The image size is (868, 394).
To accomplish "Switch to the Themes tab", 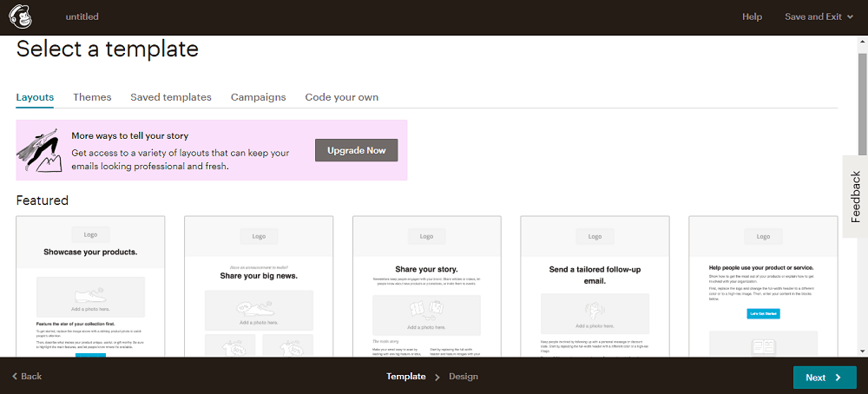I will point(92,97).
